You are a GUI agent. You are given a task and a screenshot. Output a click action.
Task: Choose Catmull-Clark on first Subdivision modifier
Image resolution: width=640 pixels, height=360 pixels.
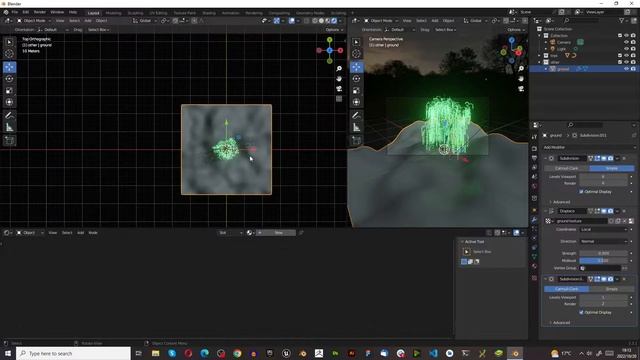pyautogui.click(x=567, y=168)
